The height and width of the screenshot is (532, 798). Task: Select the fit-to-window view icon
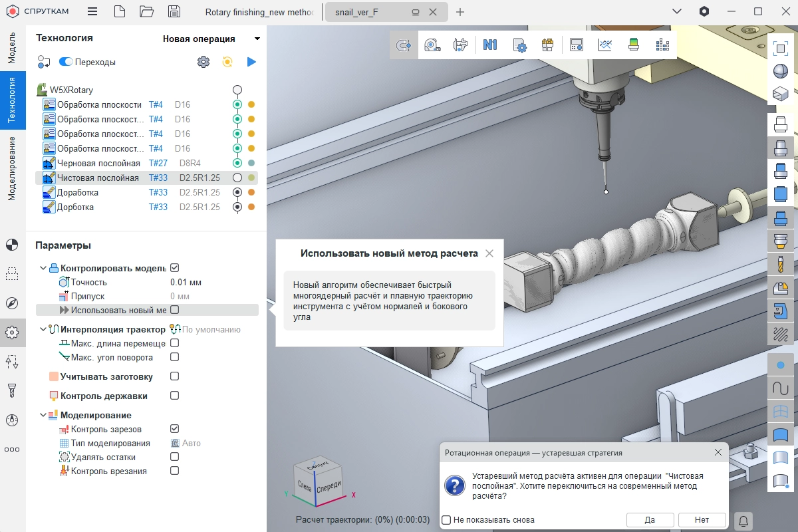click(x=781, y=48)
